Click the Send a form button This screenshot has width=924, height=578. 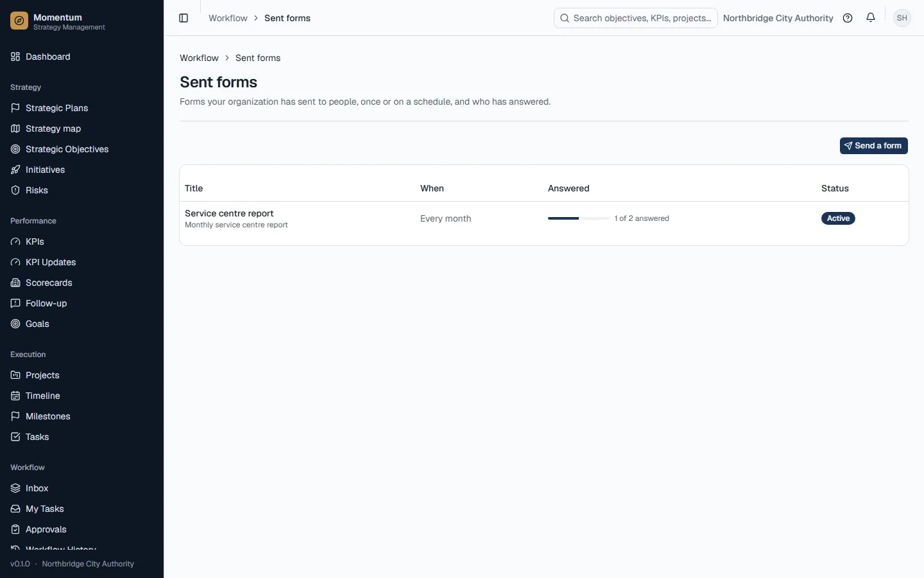(x=873, y=146)
